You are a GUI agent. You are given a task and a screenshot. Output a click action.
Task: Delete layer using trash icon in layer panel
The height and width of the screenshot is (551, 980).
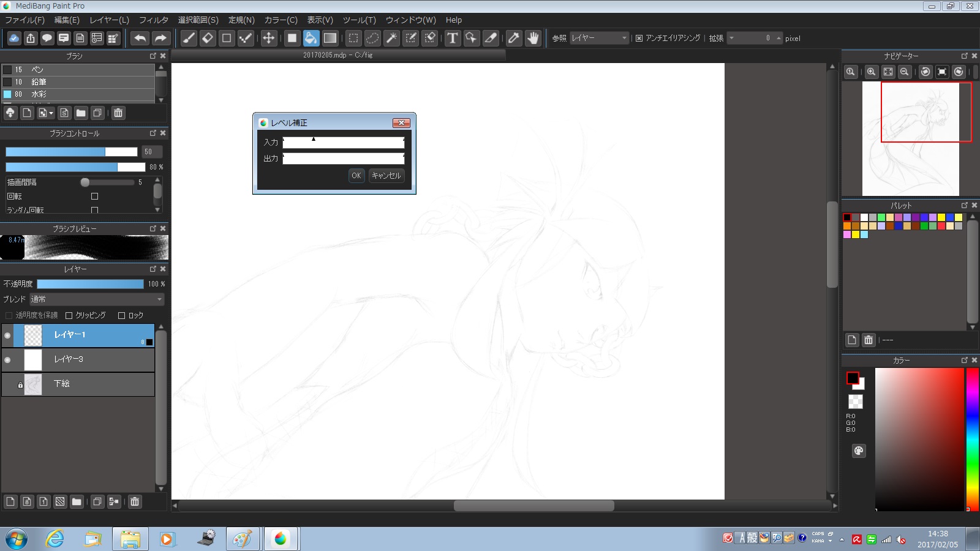(x=135, y=501)
